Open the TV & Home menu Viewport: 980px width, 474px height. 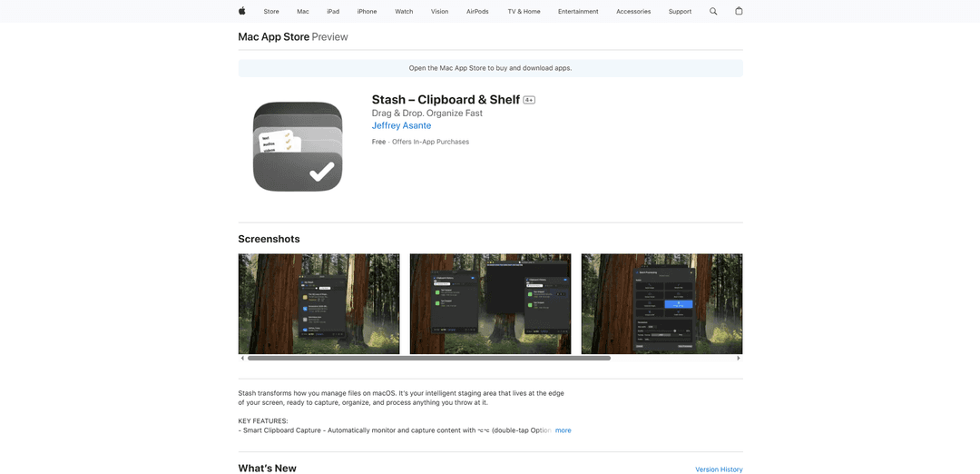[x=524, y=12]
